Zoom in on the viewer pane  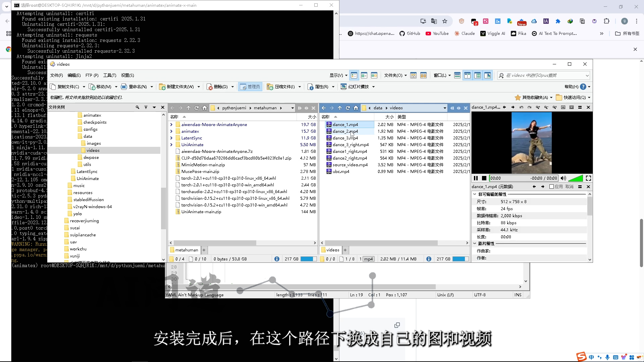[x=538, y=107]
